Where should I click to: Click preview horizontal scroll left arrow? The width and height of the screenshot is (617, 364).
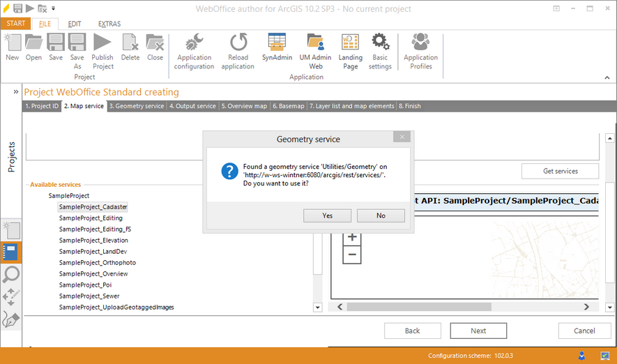coord(340,307)
